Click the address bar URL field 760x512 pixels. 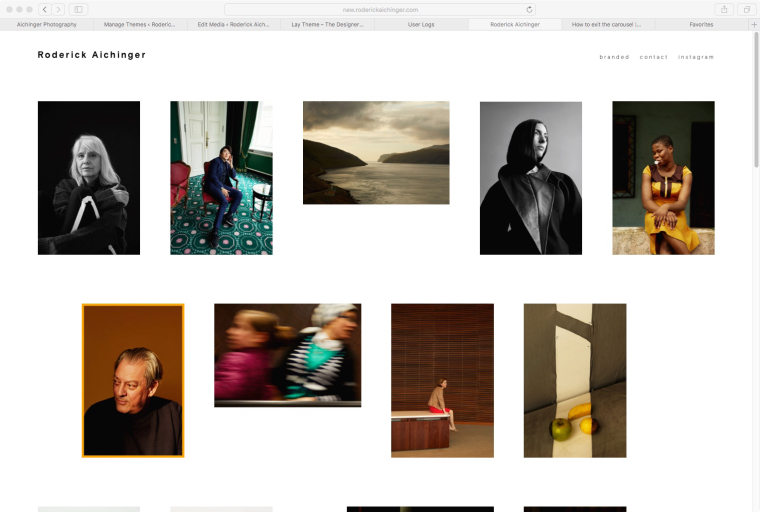(380, 9)
